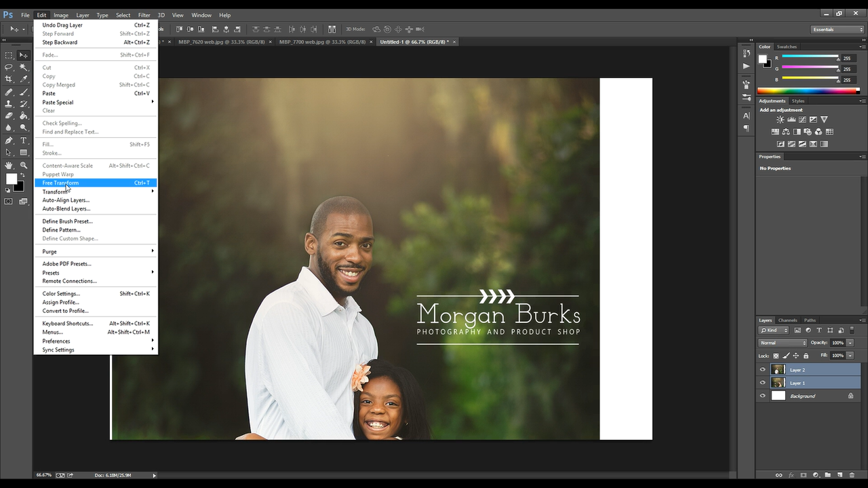The image size is (868, 488).
Task: Click the delete layer trash button
Action: coord(852,475)
